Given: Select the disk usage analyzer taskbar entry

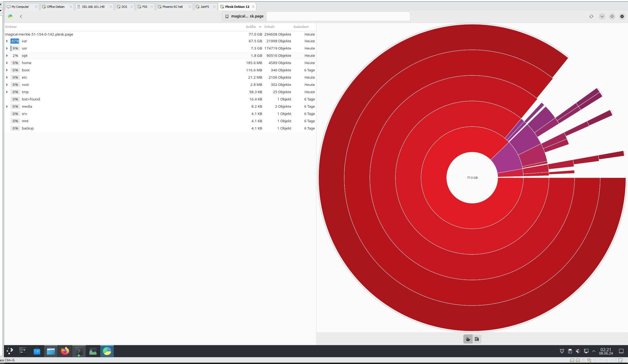Looking at the screenshot, I should point(107,351).
